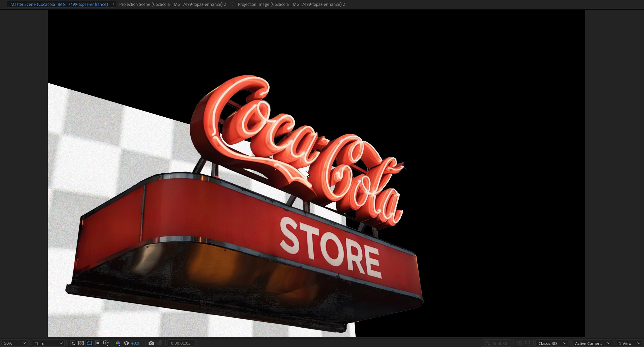The width and height of the screenshot is (644, 347).
Task: Click the Reset Exposure aperture icon
Action: tap(126, 343)
